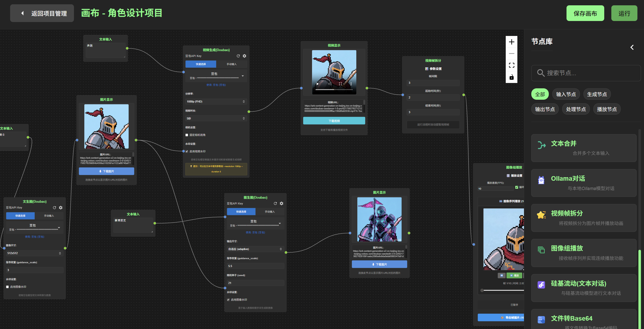Click the node library vertical scrollbar
This screenshot has width=644, height=329.
pyautogui.click(x=639, y=289)
